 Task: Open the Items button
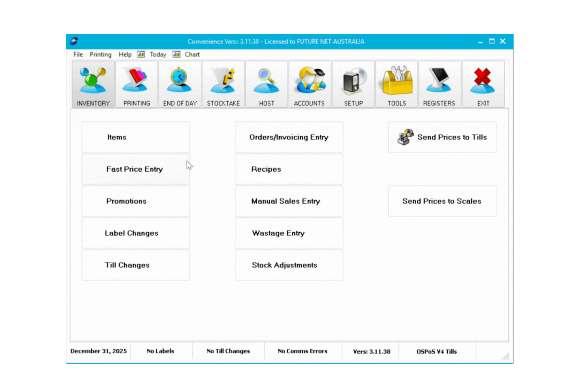pyautogui.click(x=136, y=137)
